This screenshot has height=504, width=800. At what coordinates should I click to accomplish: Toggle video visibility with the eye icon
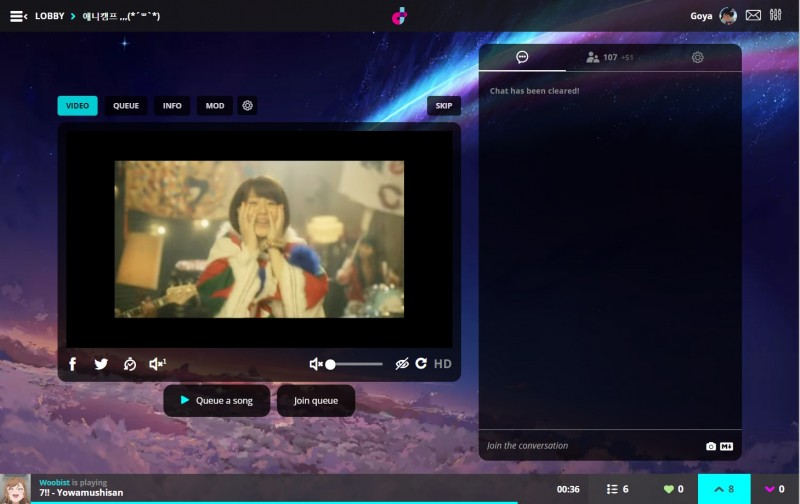pyautogui.click(x=402, y=364)
